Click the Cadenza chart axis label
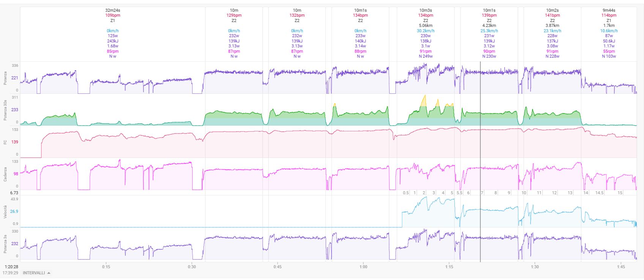The image size is (644, 280). point(5,174)
